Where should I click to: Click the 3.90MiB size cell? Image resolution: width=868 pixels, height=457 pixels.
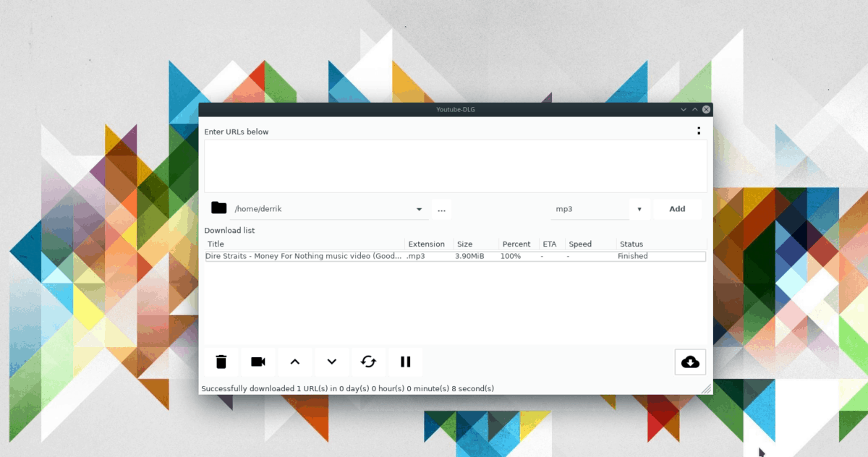(469, 256)
